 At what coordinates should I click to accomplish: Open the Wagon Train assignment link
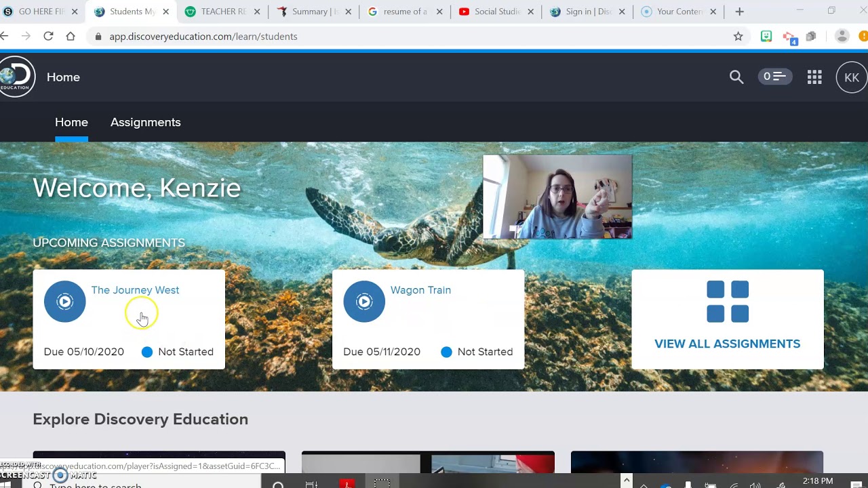point(420,290)
